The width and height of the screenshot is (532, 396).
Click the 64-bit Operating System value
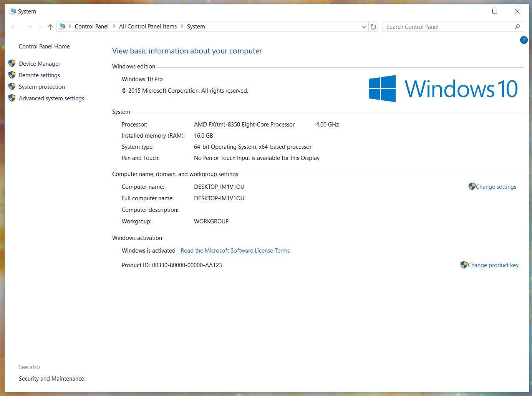click(253, 147)
